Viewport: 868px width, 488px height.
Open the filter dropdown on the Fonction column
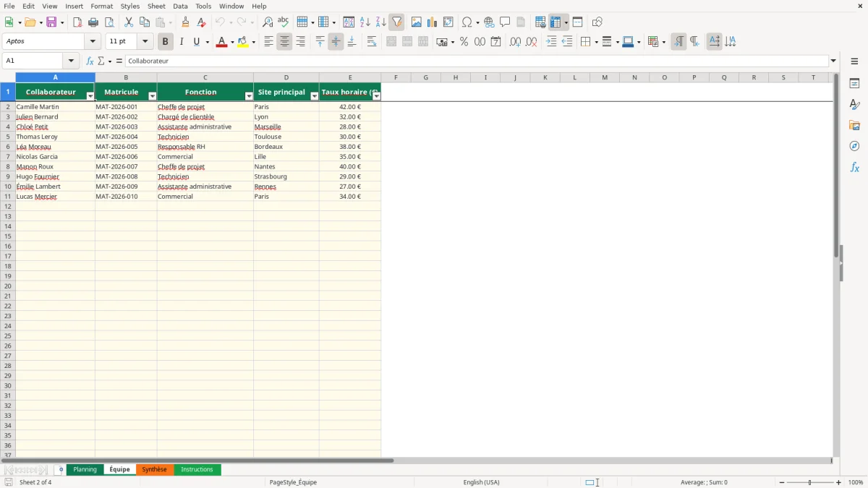click(x=249, y=96)
